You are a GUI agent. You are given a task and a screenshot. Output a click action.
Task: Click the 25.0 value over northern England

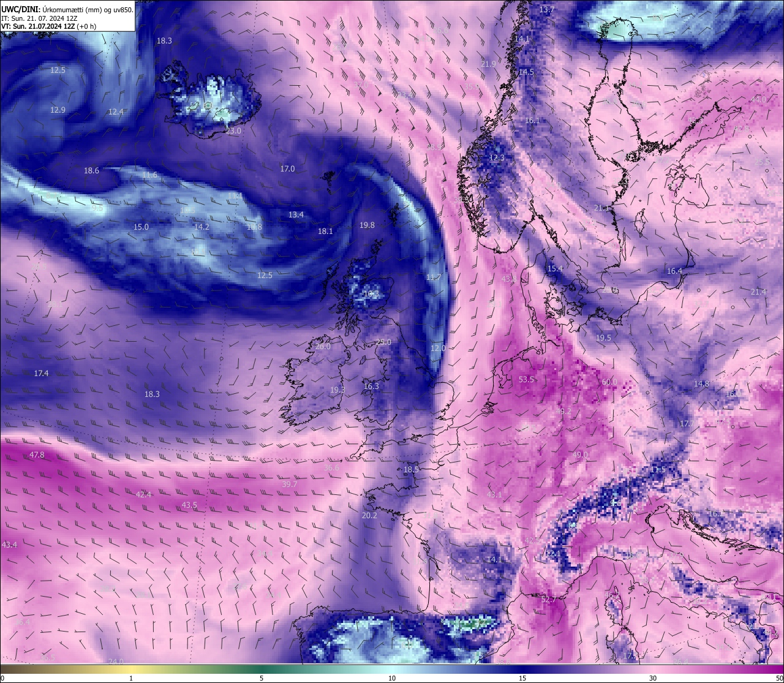383,342
